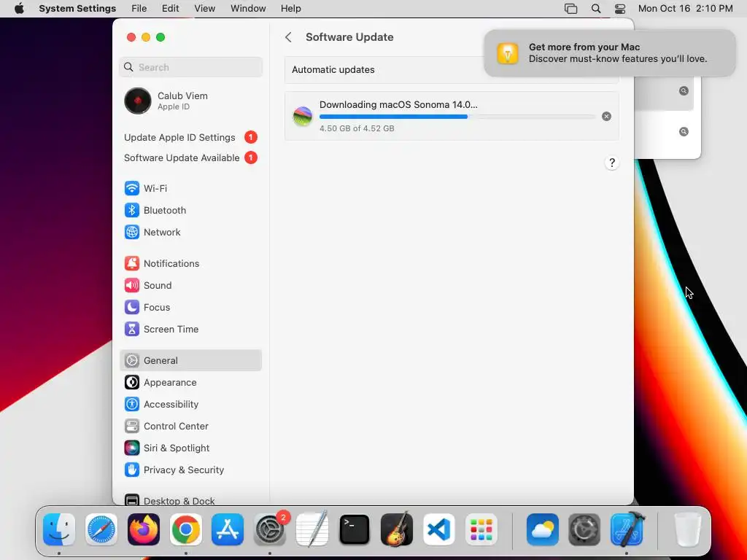Open the Get more from your Mac notification

(610, 52)
